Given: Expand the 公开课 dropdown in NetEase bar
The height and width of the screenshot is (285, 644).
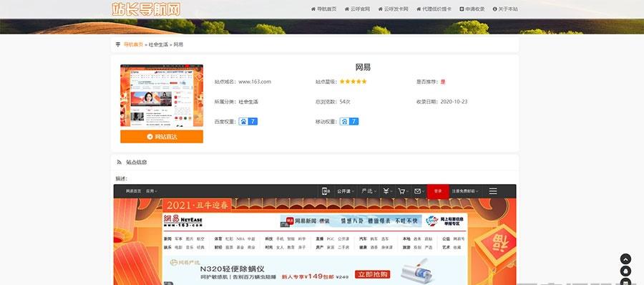Looking at the screenshot, I should (345, 191).
